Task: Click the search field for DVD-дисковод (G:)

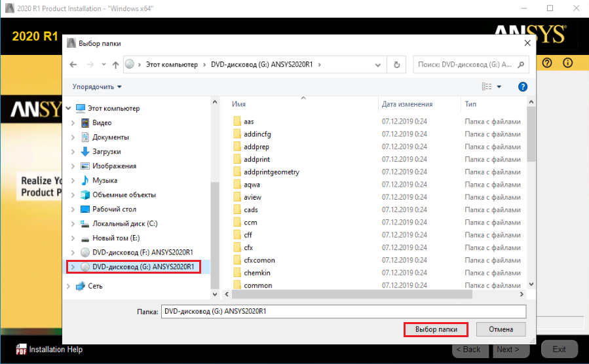Action: tap(470, 65)
